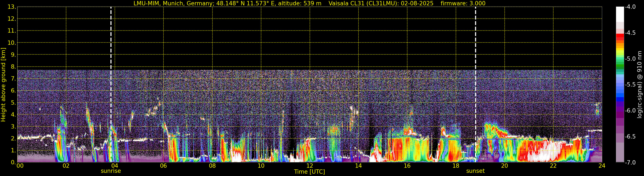Pick the red band of the colorbar

tap(620, 36)
